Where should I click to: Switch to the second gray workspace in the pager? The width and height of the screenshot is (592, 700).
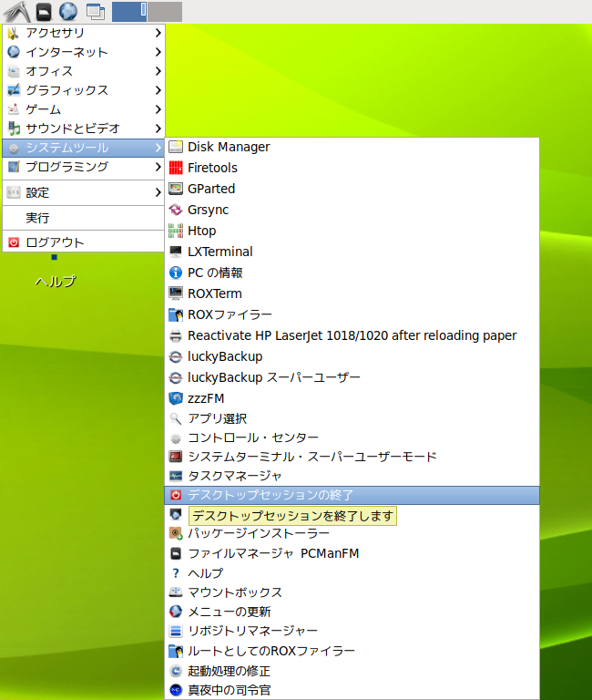coord(165,11)
